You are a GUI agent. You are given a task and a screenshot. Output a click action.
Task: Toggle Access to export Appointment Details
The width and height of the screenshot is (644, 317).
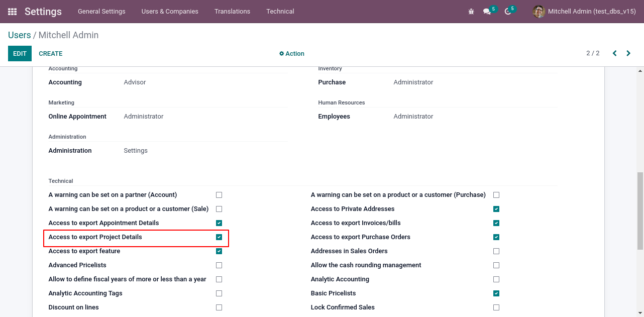219,223
